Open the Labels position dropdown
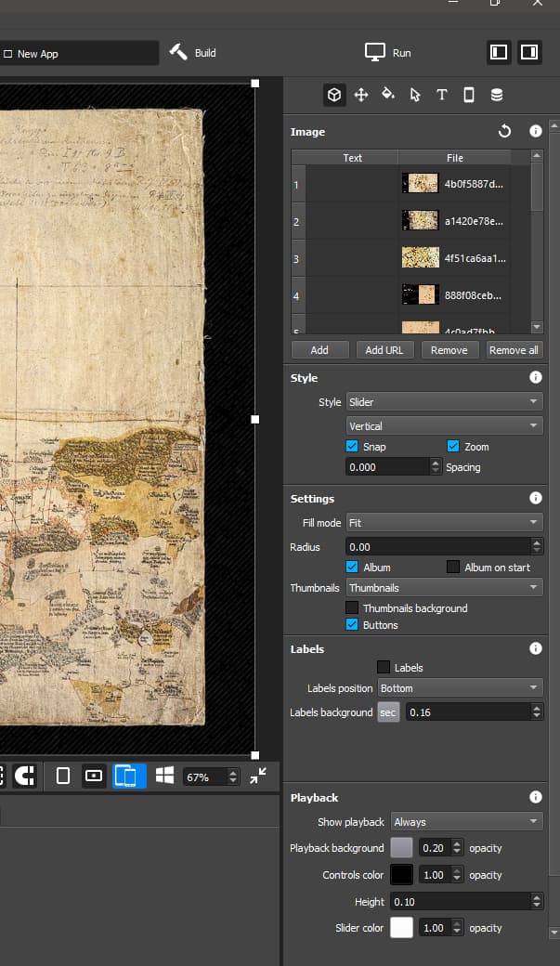Screen dimensions: 560x966 (461, 688)
